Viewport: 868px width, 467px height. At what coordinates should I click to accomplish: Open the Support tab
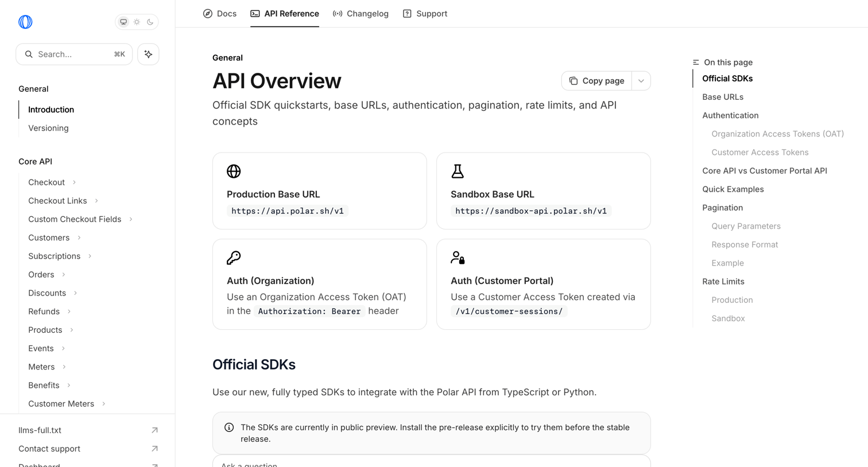pos(425,14)
